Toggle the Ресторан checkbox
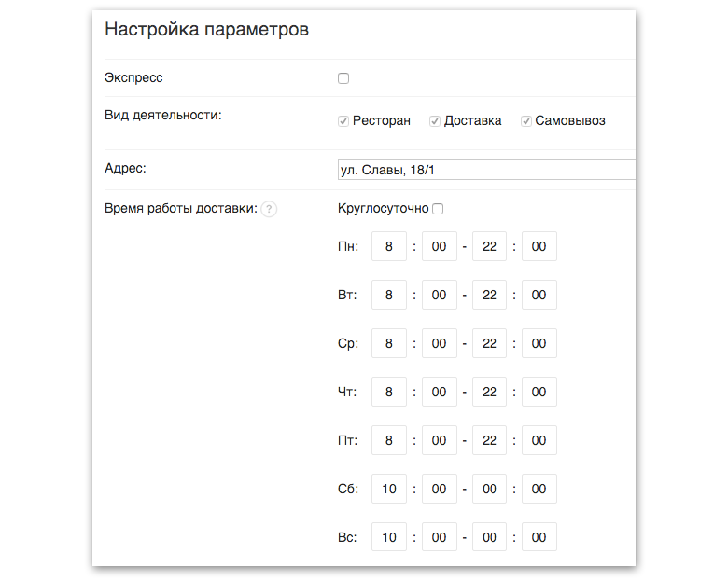The image size is (728, 581). [343, 121]
